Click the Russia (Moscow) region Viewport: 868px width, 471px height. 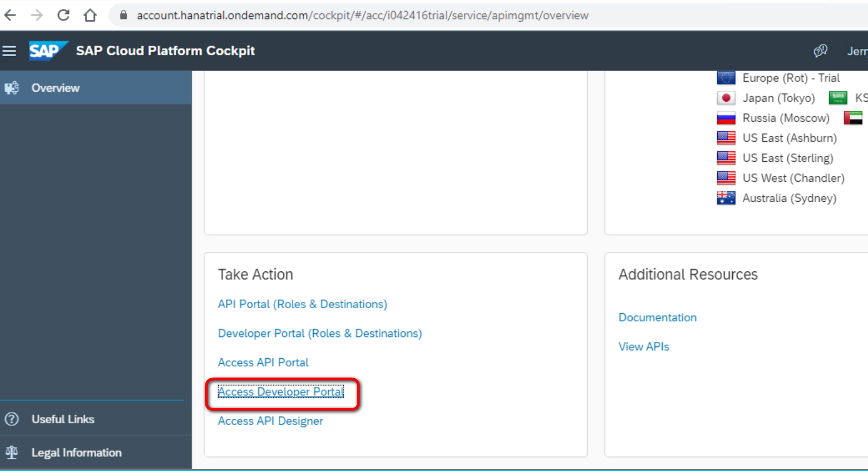[x=786, y=118]
